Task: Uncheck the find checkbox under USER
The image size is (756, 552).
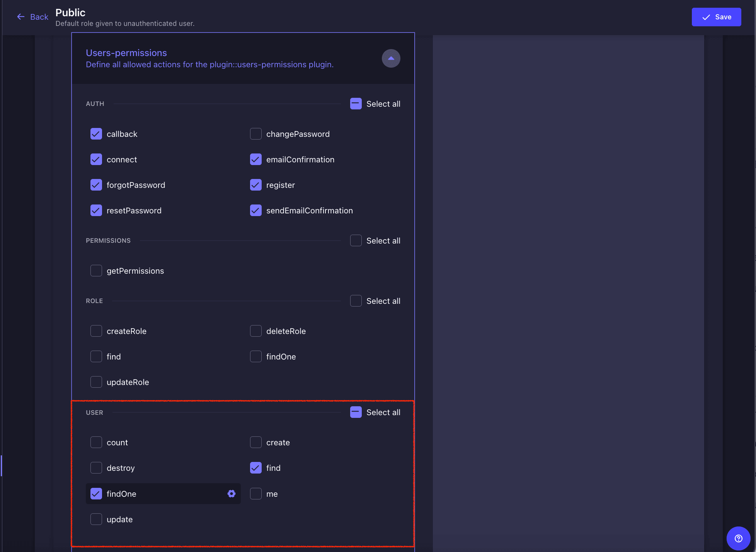Action: (255, 468)
